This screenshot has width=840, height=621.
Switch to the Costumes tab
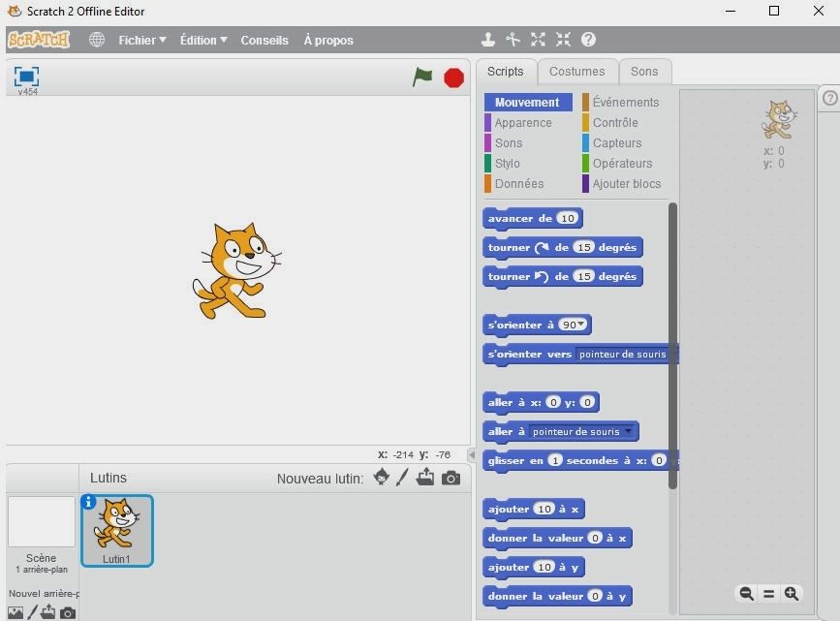click(x=577, y=72)
